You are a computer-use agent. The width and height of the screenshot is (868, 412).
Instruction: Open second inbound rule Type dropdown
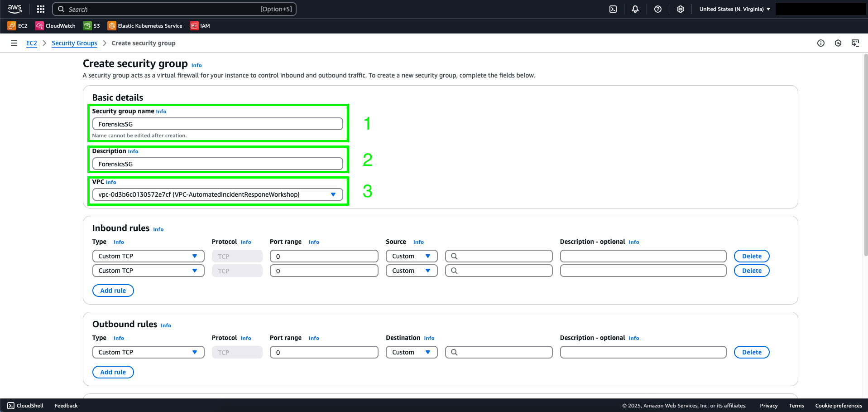[149, 271]
